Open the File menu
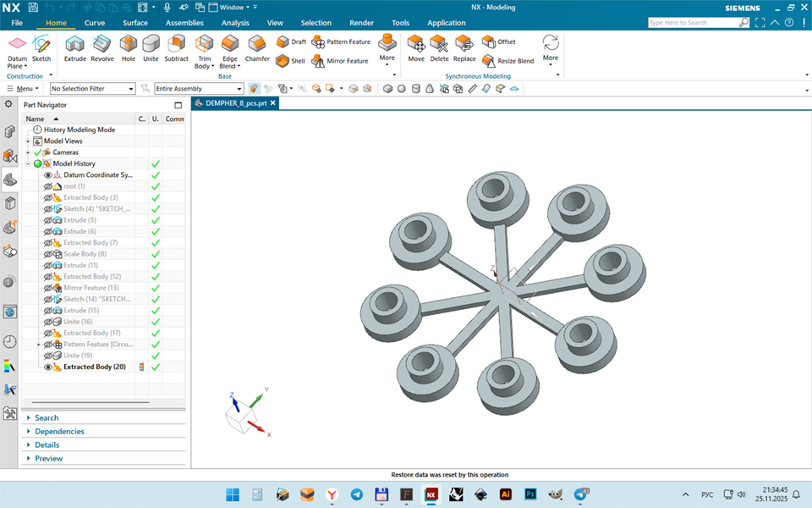Screen dimensions: 812x508 pos(17,23)
